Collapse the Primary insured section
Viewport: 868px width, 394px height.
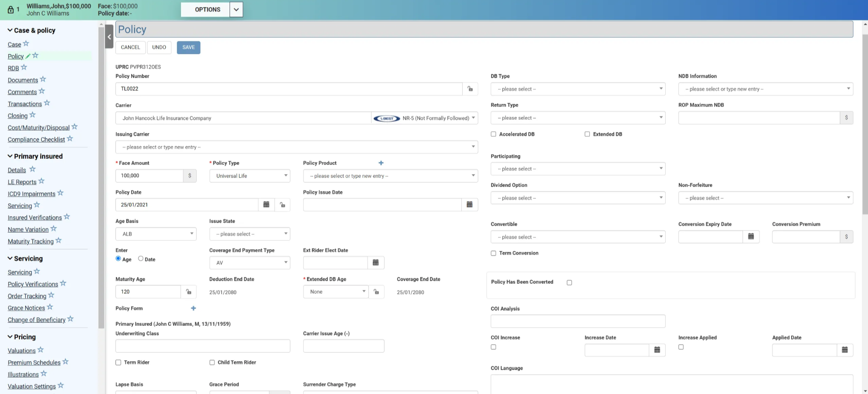10,156
